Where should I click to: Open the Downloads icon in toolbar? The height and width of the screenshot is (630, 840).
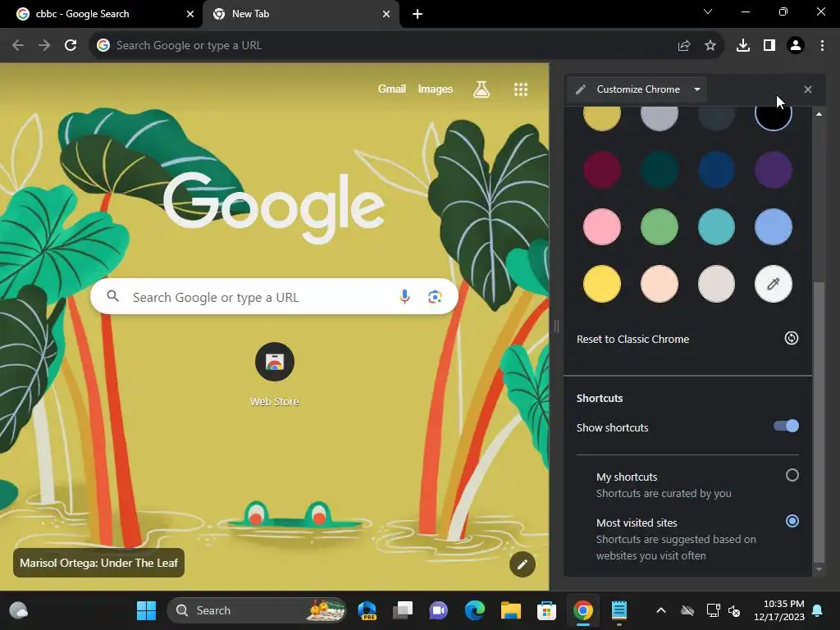pyautogui.click(x=743, y=46)
